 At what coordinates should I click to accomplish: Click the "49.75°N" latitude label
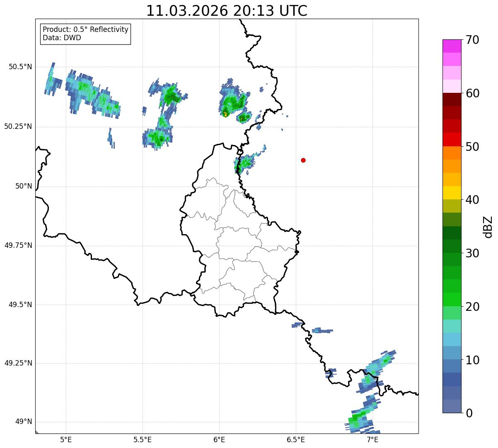click(x=18, y=245)
